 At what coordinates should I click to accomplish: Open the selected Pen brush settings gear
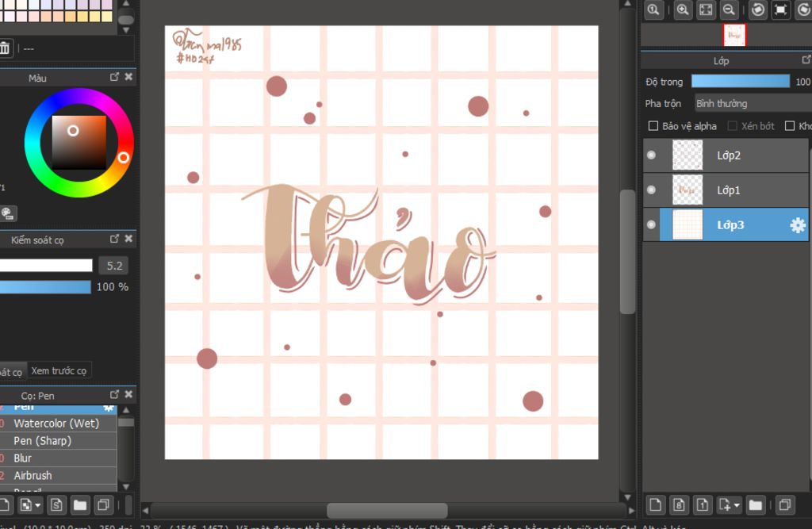[x=108, y=408]
